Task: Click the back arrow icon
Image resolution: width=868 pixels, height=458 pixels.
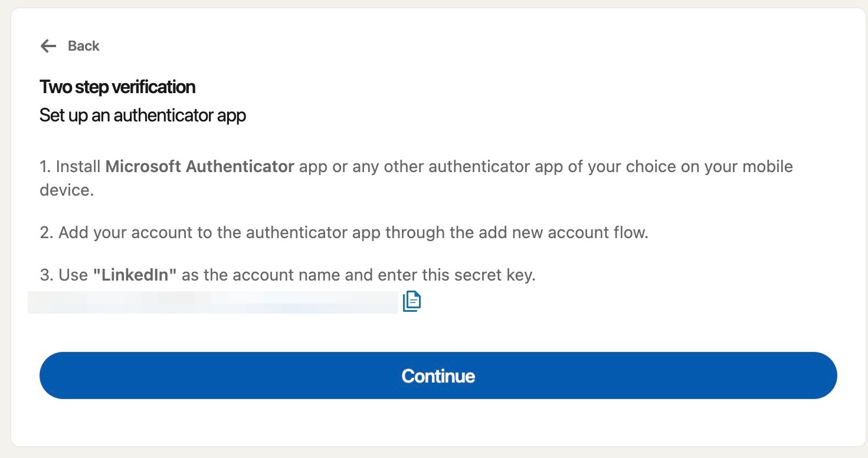Action: click(x=48, y=46)
